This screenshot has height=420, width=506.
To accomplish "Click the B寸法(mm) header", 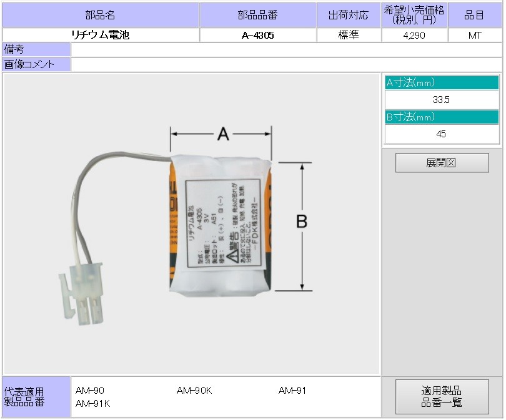I will click(442, 117).
